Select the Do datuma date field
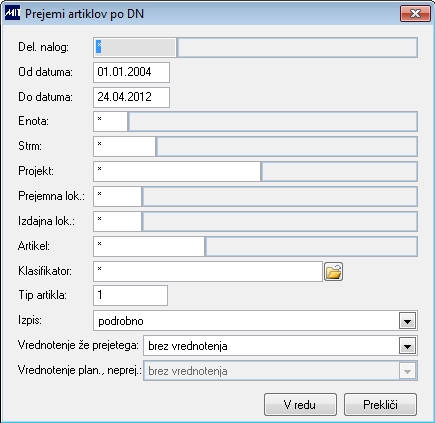This screenshot has width=435, height=423. coord(131,97)
